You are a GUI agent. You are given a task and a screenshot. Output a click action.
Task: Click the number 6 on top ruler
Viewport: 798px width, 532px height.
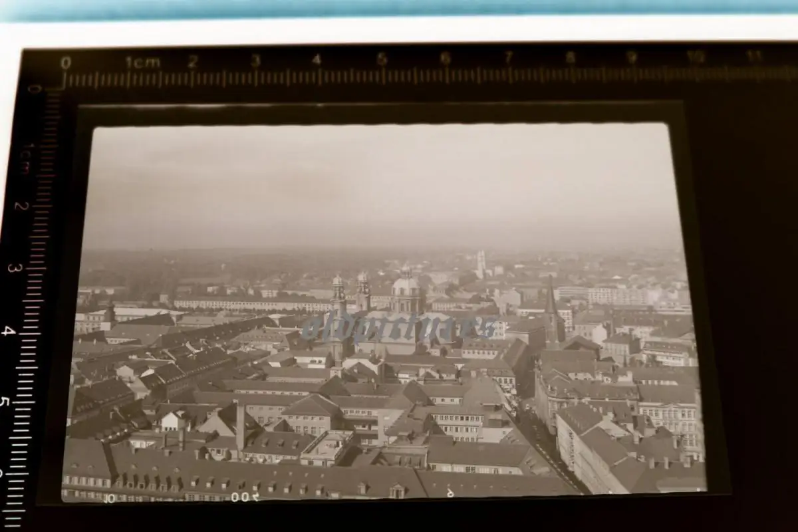point(445,59)
